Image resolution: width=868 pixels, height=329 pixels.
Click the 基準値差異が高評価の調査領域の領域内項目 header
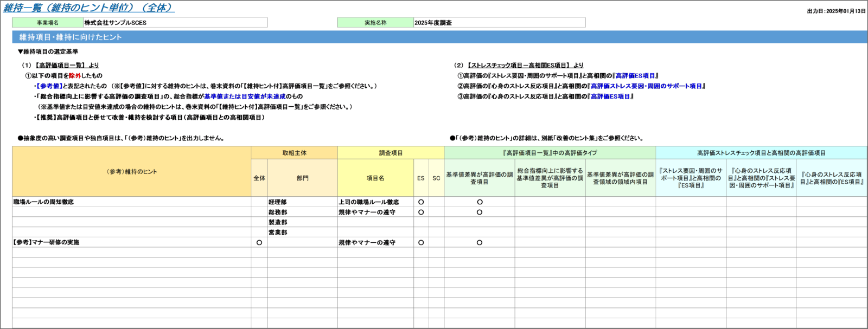point(620,178)
